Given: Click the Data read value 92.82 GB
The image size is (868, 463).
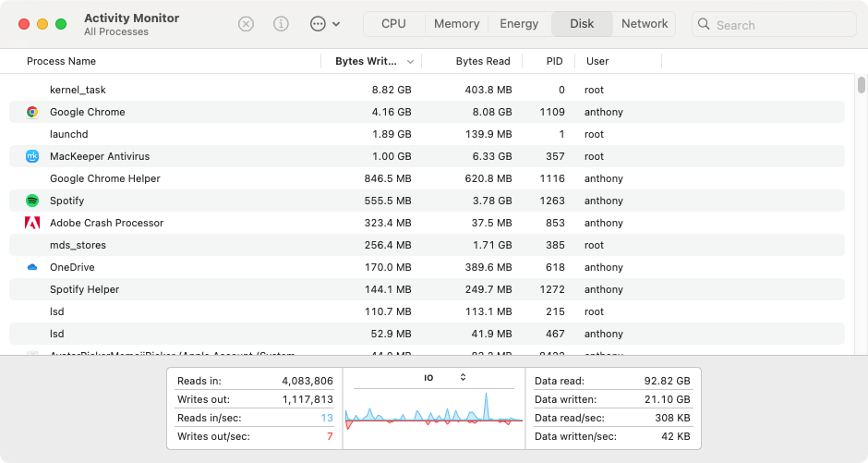Looking at the screenshot, I should tap(667, 381).
